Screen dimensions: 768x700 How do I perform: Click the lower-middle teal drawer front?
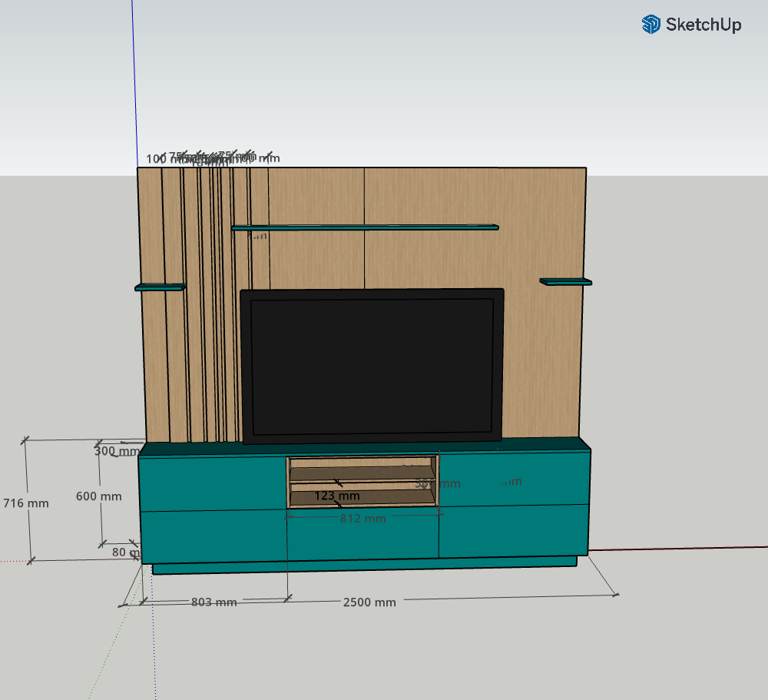tap(362, 540)
